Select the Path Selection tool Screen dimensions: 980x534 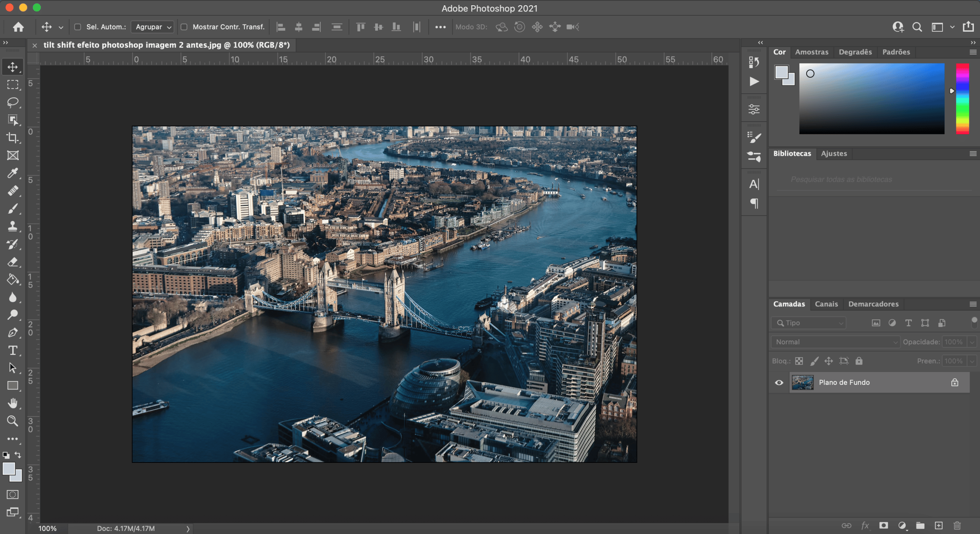pyautogui.click(x=13, y=368)
